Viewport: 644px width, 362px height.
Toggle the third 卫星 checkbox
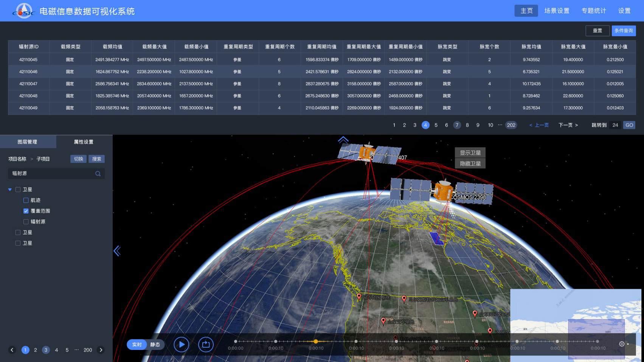(x=18, y=243)
